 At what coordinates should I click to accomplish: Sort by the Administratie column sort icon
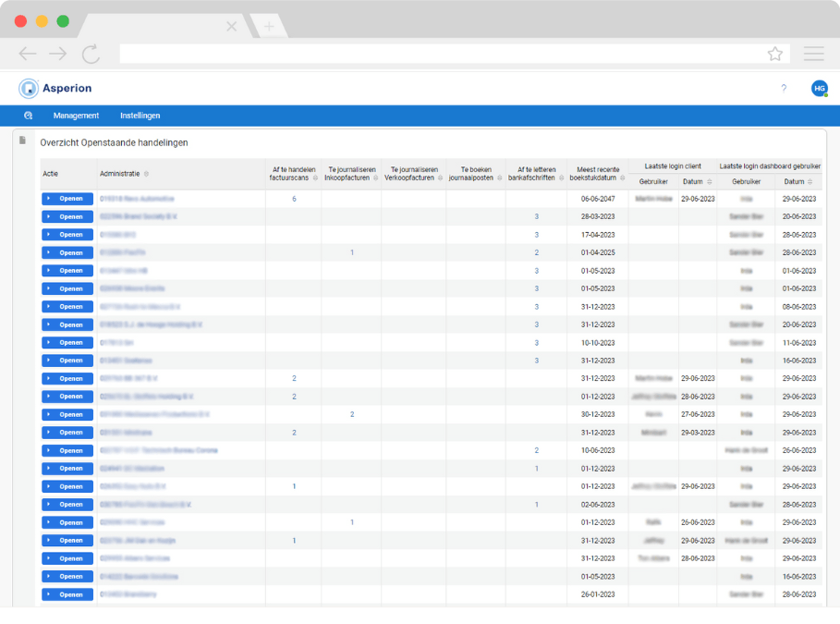coord(146,174)
